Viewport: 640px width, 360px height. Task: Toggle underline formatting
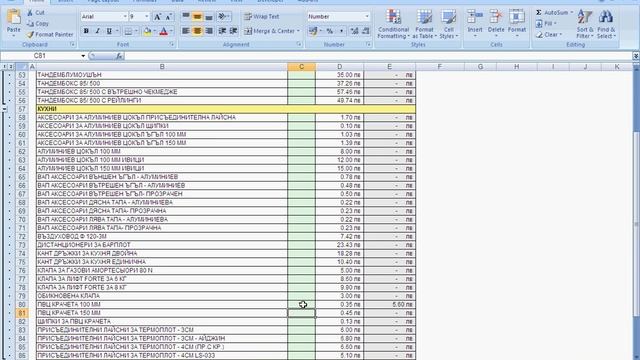point(109,31)
